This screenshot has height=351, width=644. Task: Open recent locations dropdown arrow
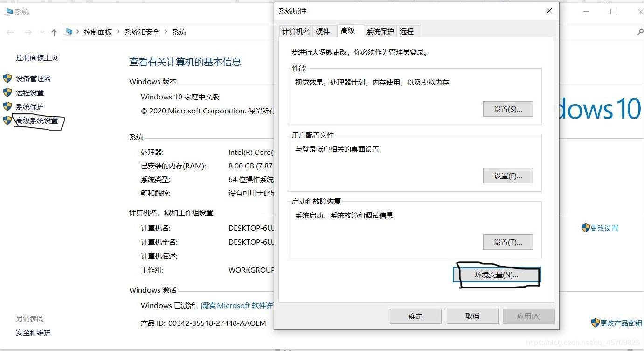(42, 32)
